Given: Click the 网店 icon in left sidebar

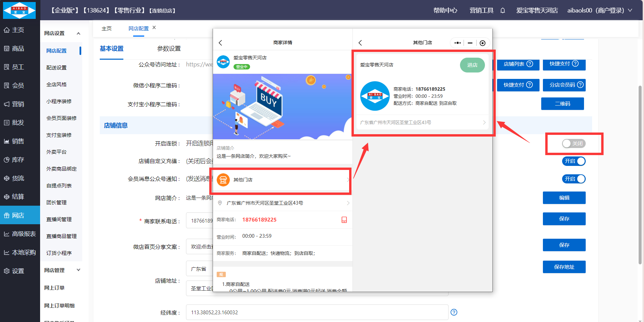Looking at the screenshot, I should click(7, 215).
